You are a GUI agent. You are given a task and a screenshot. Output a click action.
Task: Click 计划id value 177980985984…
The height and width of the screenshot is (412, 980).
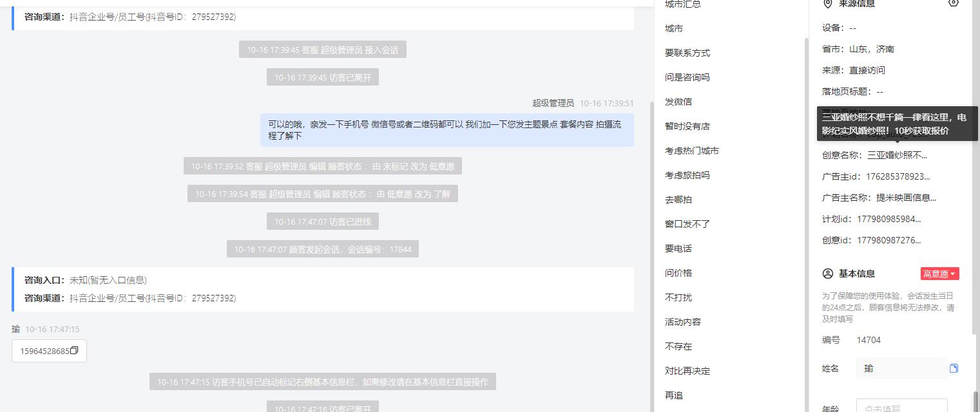[x=889, y=219]
